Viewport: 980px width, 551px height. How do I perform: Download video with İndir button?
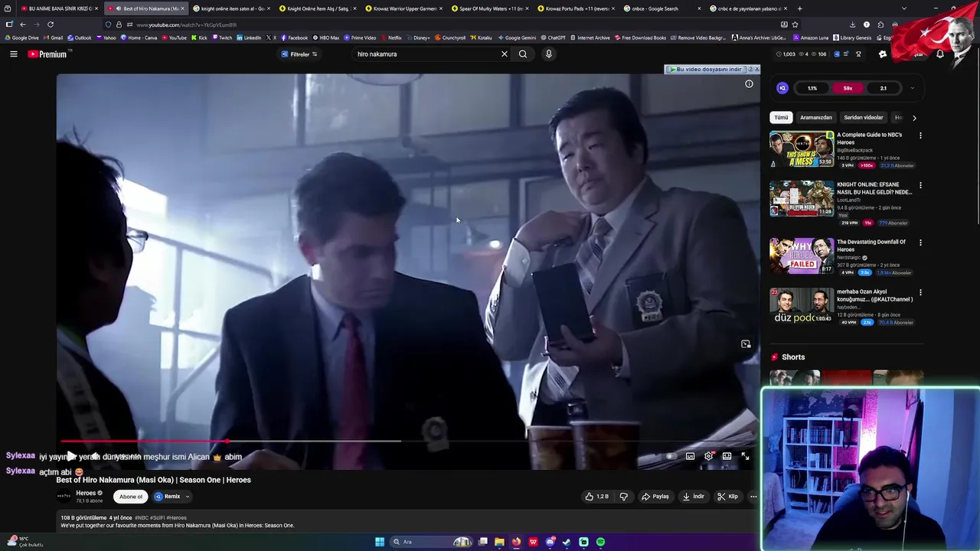click(x=694, y=497)
